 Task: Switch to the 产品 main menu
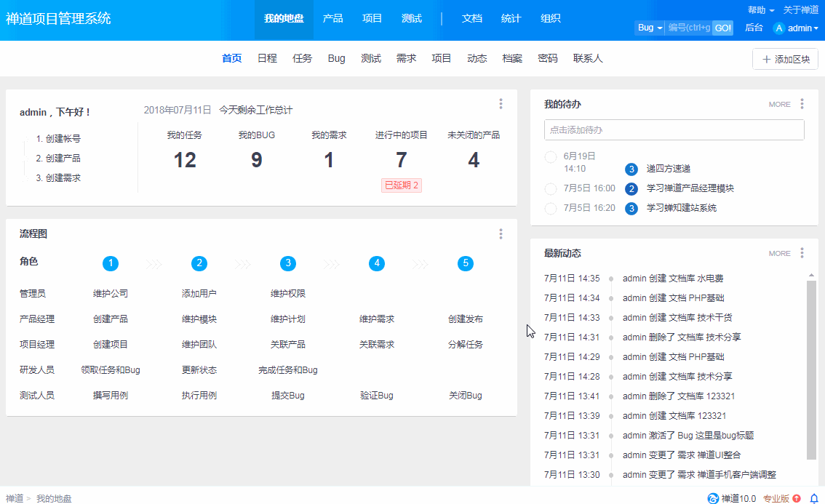332,18
